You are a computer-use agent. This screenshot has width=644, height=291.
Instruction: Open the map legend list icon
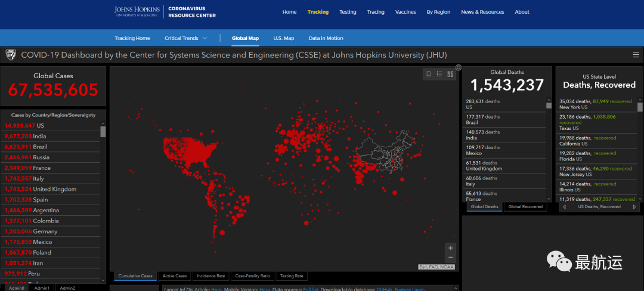point(439,74)
